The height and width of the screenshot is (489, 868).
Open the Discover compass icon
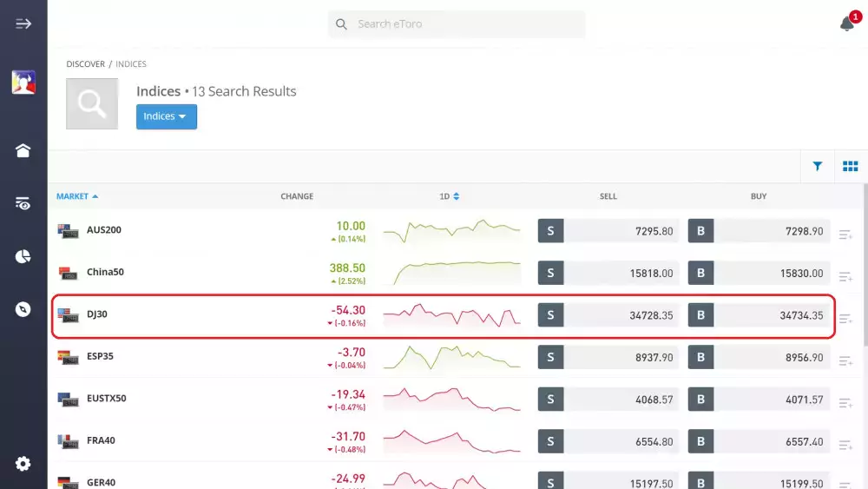pos(23,309)
